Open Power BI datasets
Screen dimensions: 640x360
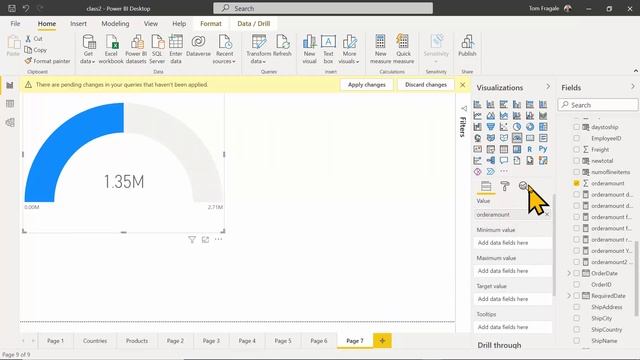pos(136,49)
